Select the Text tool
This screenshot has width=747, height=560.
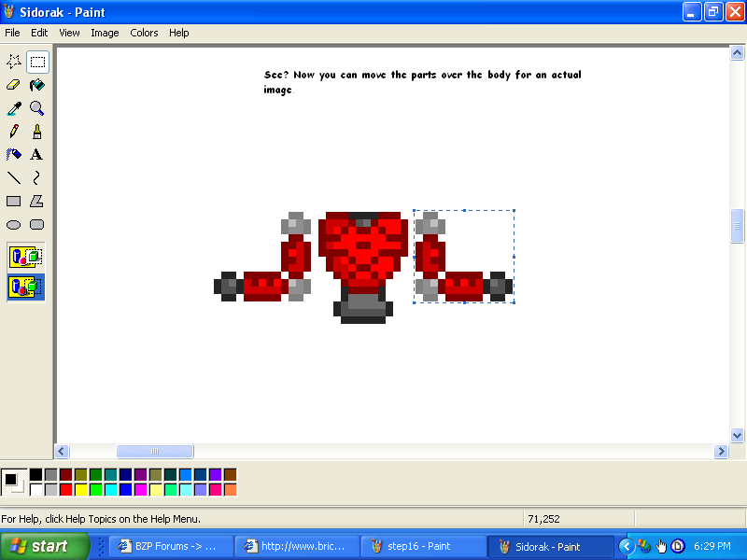tap(36, 154)
